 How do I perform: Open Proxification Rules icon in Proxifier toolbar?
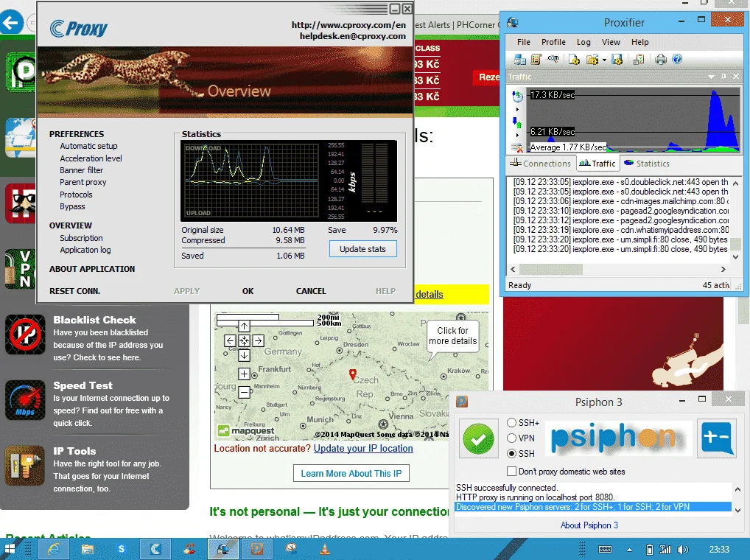tap(536, 59)
